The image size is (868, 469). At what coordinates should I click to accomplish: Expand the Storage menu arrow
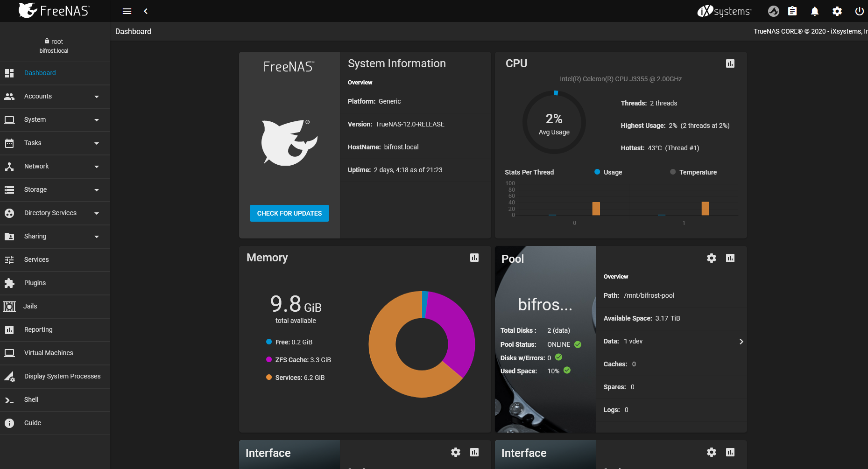pyautogui.click(x=97, y=190)
